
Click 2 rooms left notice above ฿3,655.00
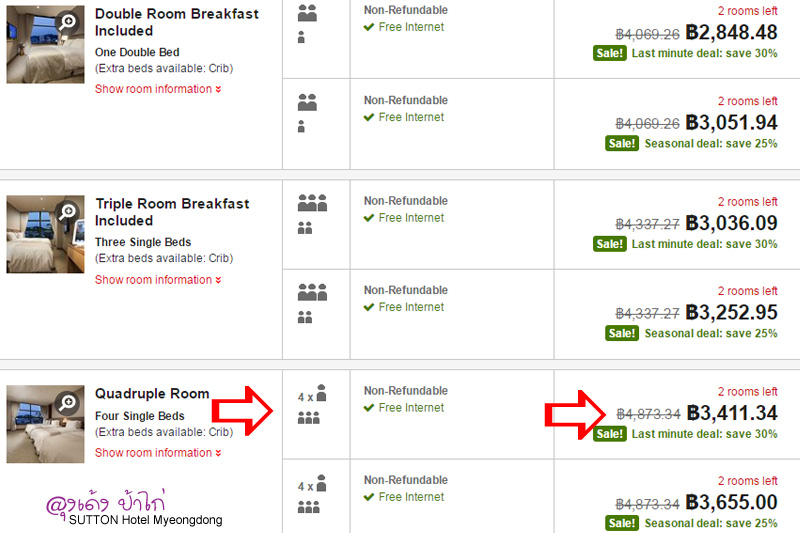pyautogui.click(x=747, y=481)
